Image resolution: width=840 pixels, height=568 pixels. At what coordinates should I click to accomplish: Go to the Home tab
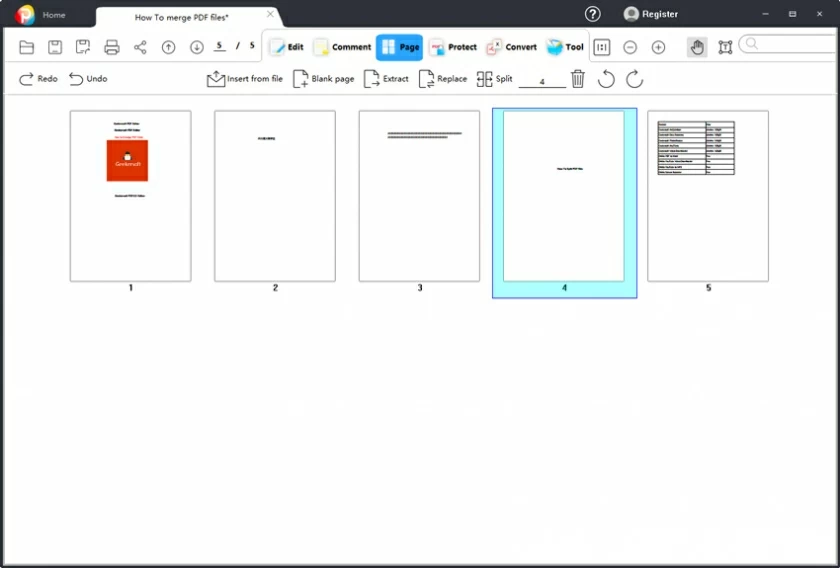[54, 15]
